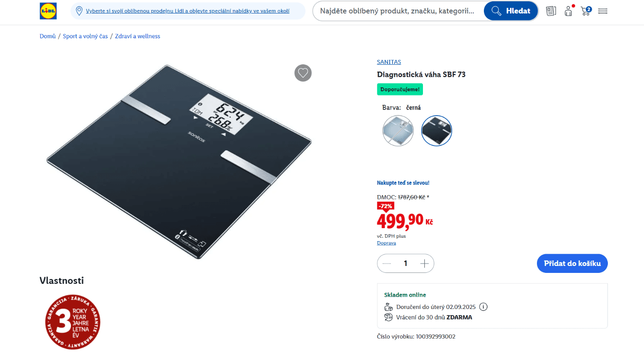Open the hamburger menu
644x352 pixels.
pos(603,11)
